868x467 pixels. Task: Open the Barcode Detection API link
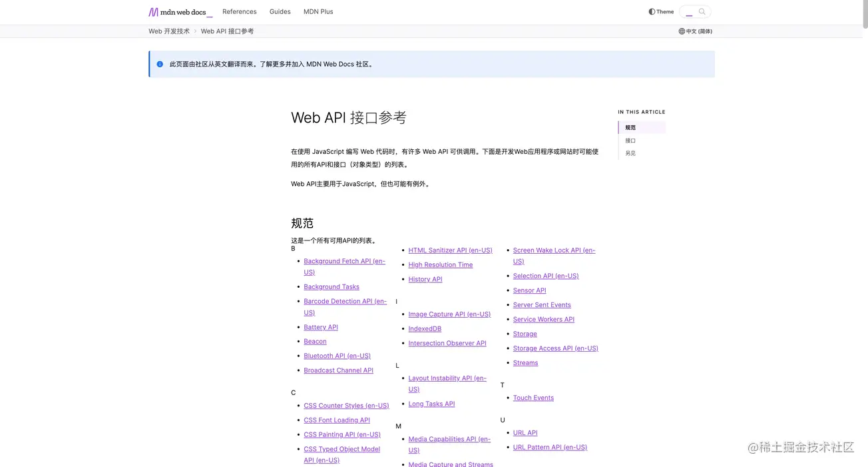(x=345, y=307)
